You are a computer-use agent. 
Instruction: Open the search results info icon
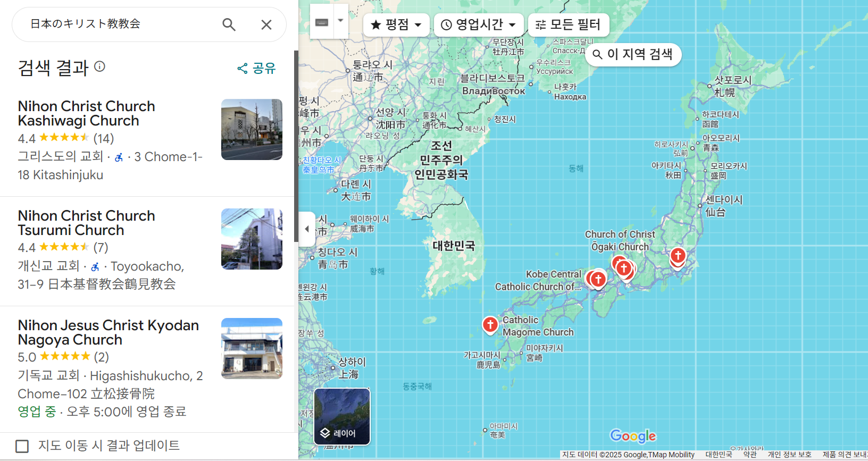[x=99, y=66]
